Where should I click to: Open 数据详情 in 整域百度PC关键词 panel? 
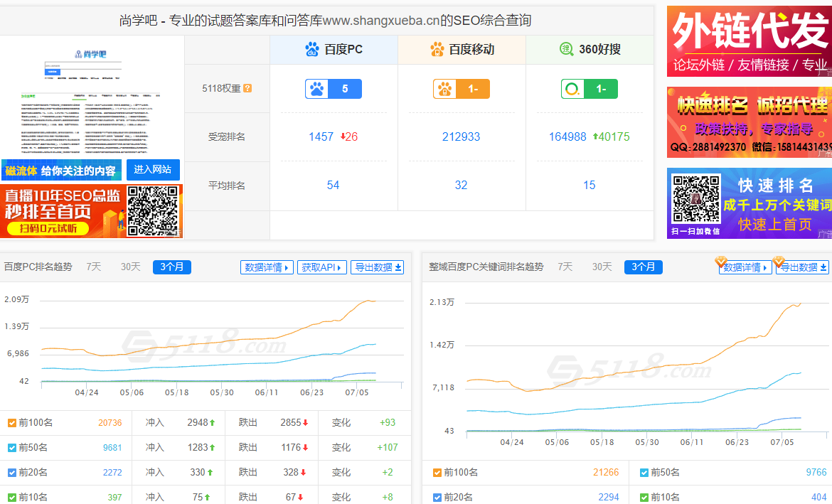click(x=745, y=267)
